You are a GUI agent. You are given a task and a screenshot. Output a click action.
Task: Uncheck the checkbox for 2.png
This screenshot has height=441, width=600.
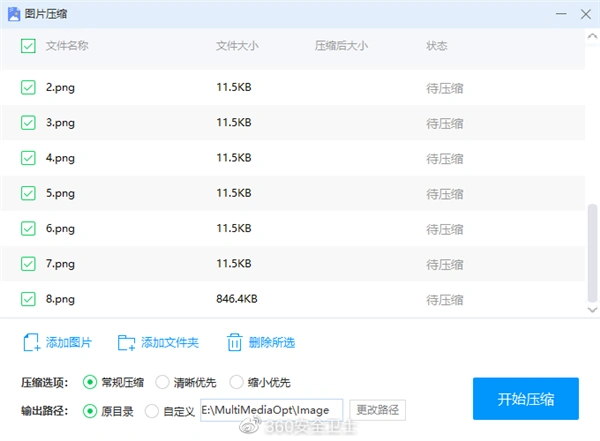point(28,87)
